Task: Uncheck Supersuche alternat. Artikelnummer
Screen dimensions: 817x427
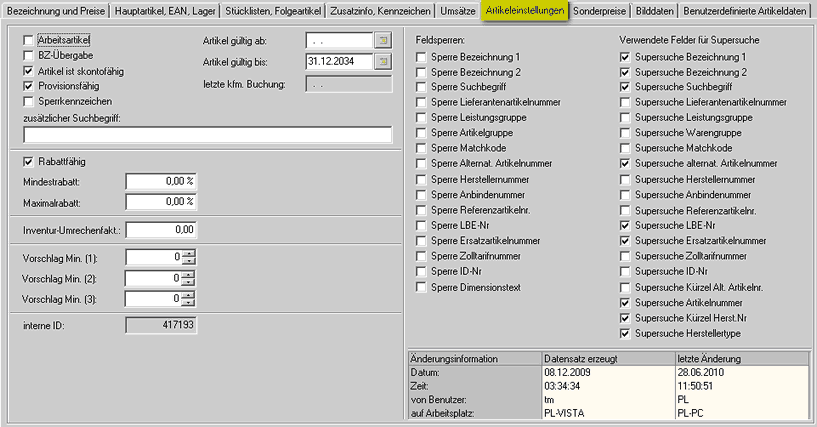Action: tap(625, 164)
